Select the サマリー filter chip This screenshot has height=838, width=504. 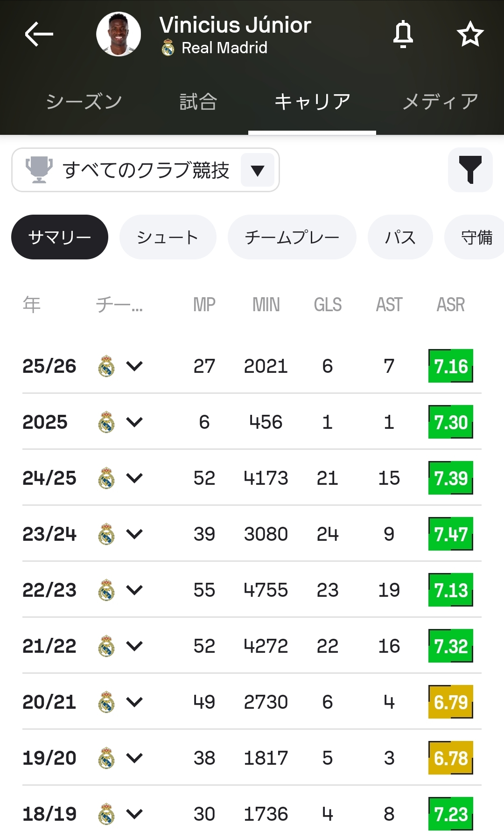click(x=60, y=237)
